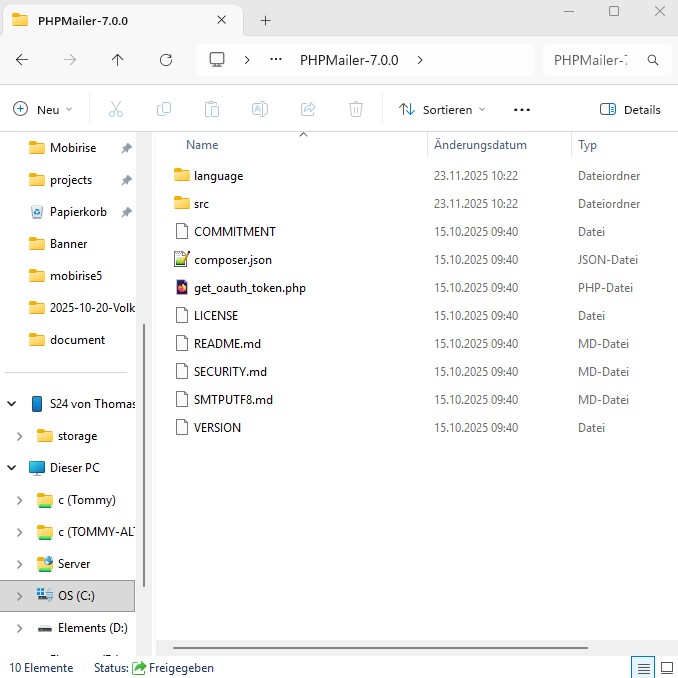Click the Delete trash can icon
Image resolution: width=678 pixels, height=678 pixels.
click(x=356, y=109)
